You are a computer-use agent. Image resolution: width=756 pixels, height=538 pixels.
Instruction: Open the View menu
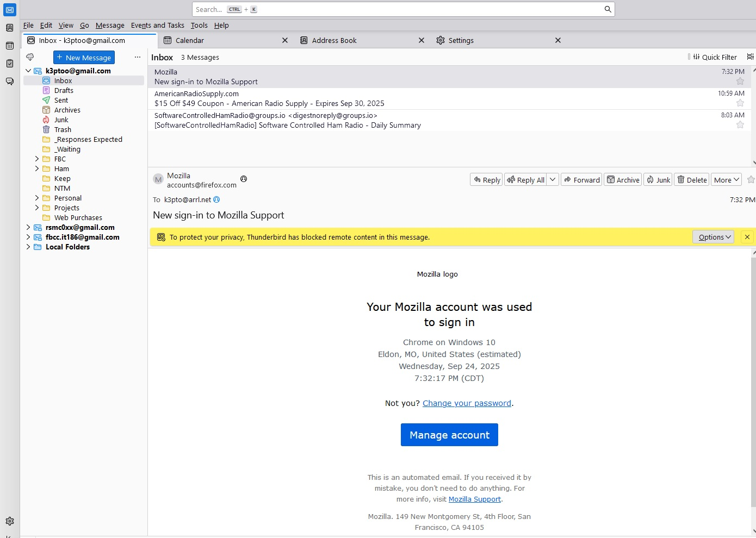66,25
